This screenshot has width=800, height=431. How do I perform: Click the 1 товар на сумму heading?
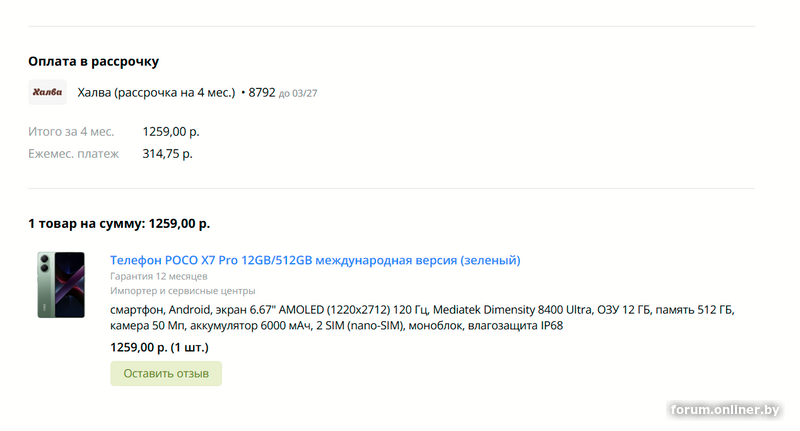point(119,223)
